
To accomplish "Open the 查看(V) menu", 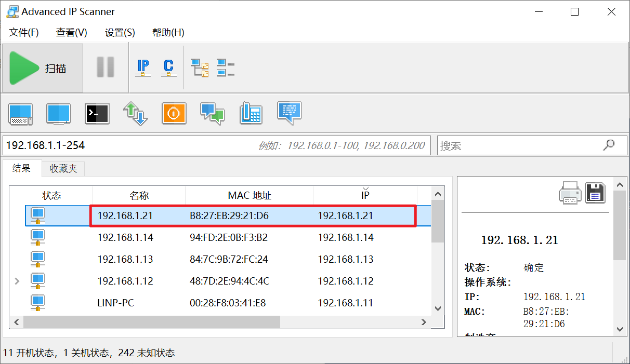I will tap(72, 33).
